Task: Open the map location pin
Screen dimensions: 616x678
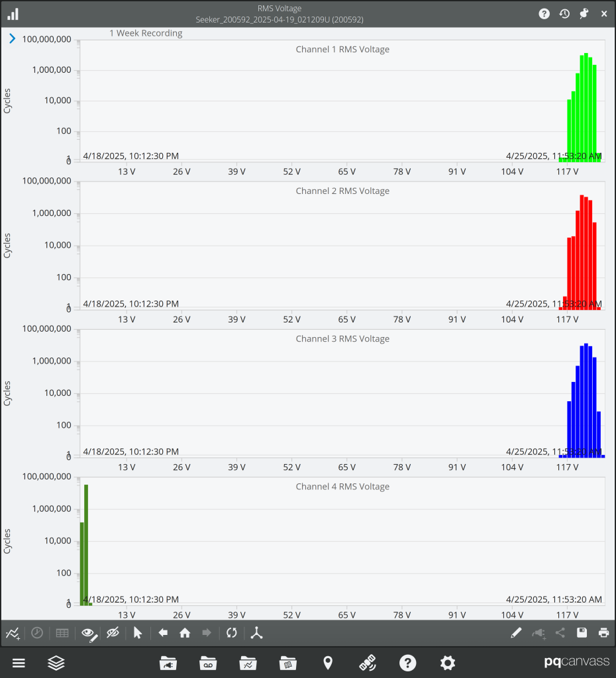Action: [328, 663]
